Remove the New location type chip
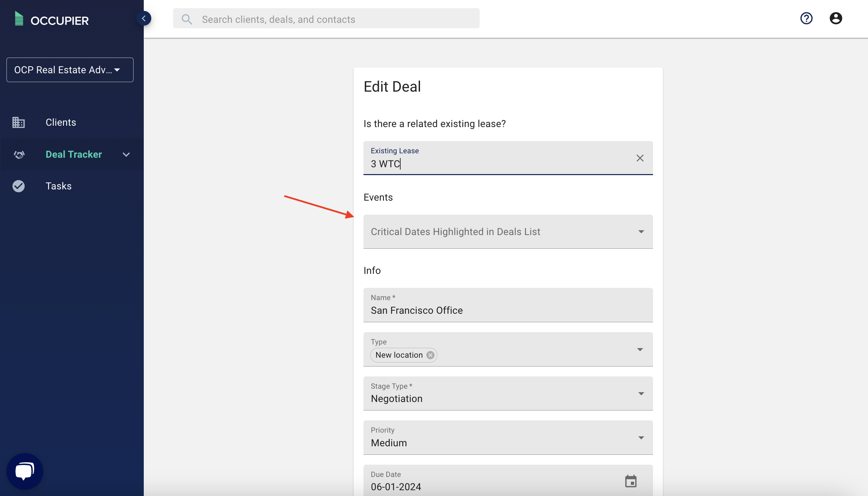This screenshot has height=496, width=868. coord(430,355)
